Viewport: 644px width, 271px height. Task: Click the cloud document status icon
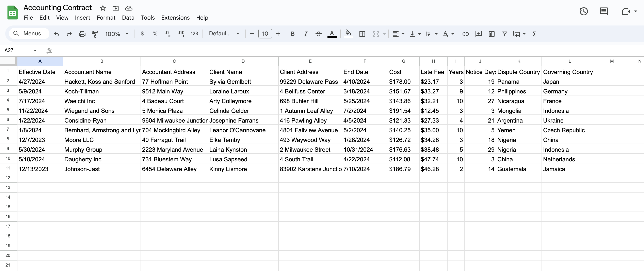129,8
